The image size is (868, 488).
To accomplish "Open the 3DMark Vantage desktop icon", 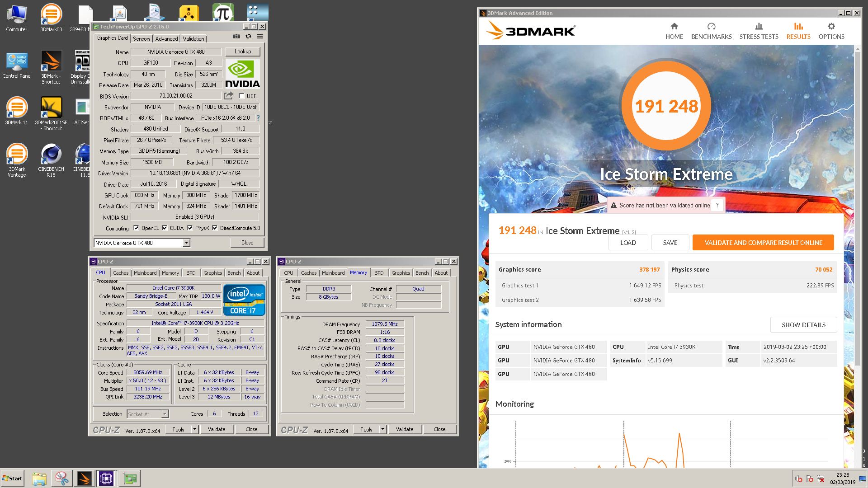I will click(x=17, y=160).
